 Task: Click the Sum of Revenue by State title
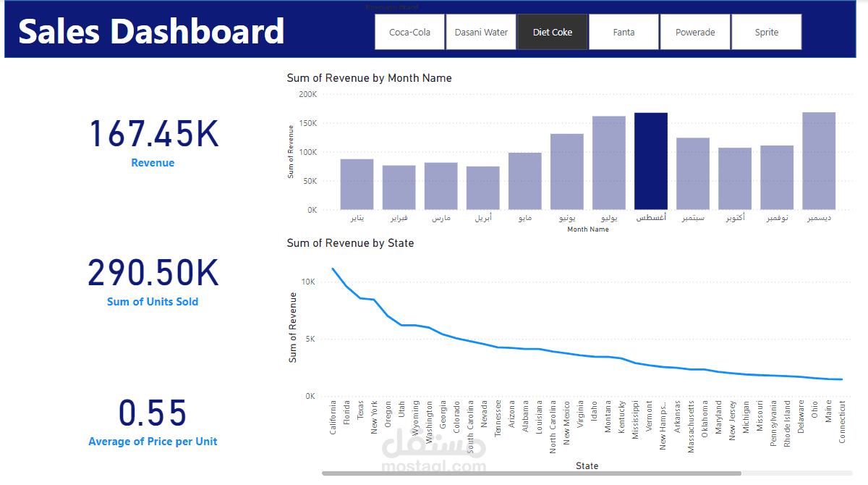(x=350, y=243)
